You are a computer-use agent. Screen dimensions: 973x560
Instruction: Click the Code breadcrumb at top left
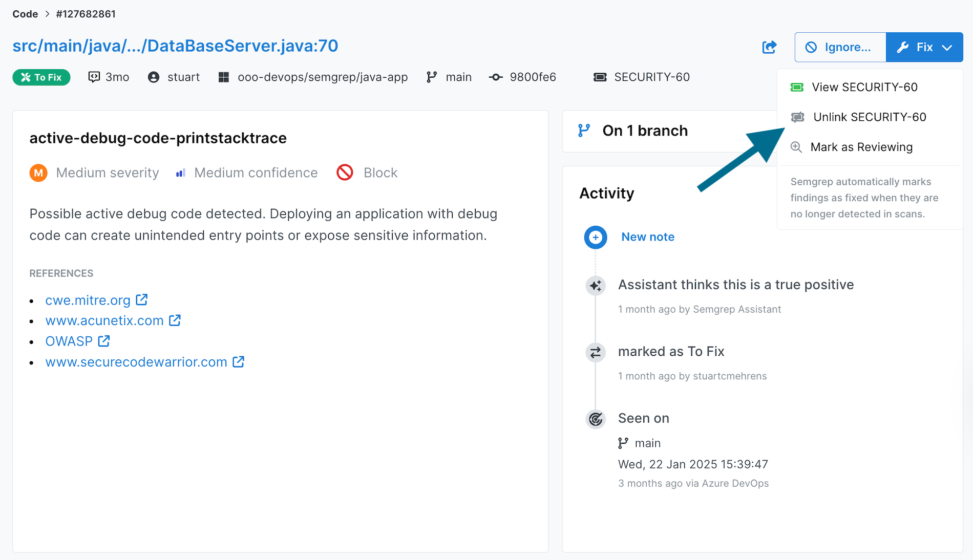pos(25,14)
